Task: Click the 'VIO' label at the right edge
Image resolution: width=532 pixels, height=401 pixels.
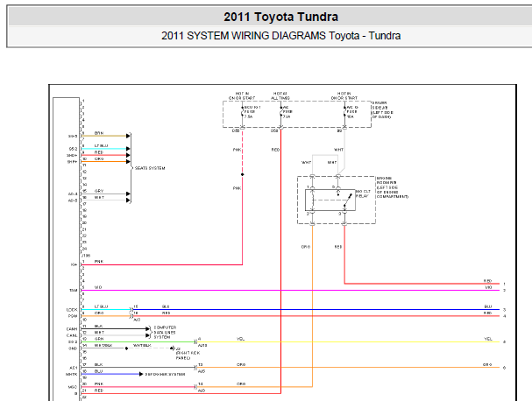Action: pyautogui.click(x=488, y=287)
